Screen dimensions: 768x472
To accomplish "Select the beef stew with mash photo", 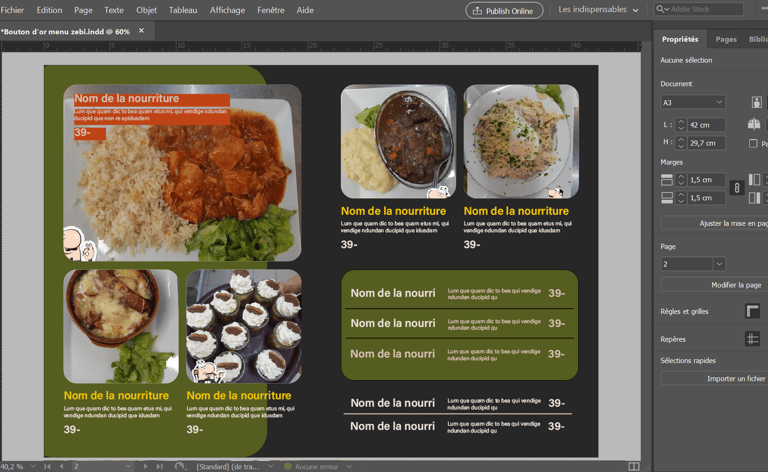I will [398, 141].
